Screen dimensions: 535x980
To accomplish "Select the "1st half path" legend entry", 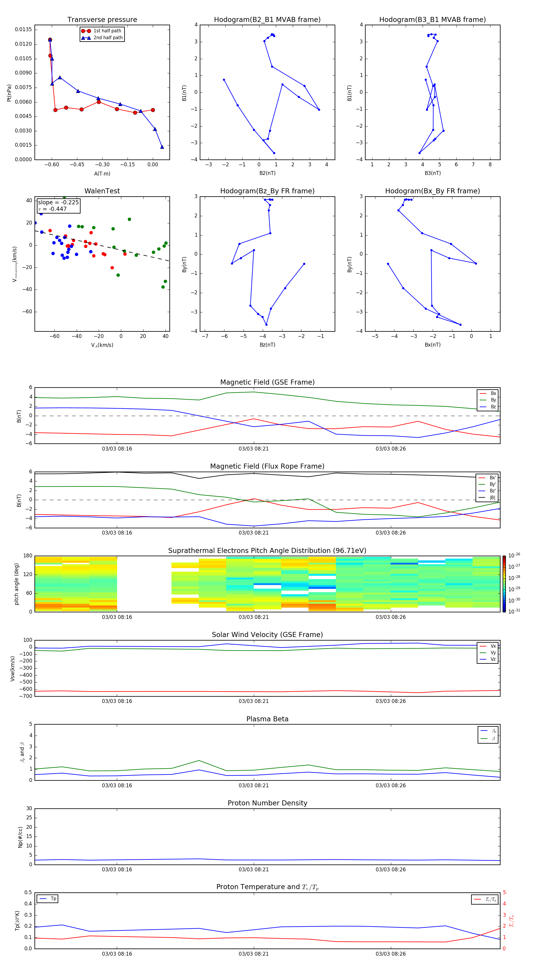I will point(102,31).
